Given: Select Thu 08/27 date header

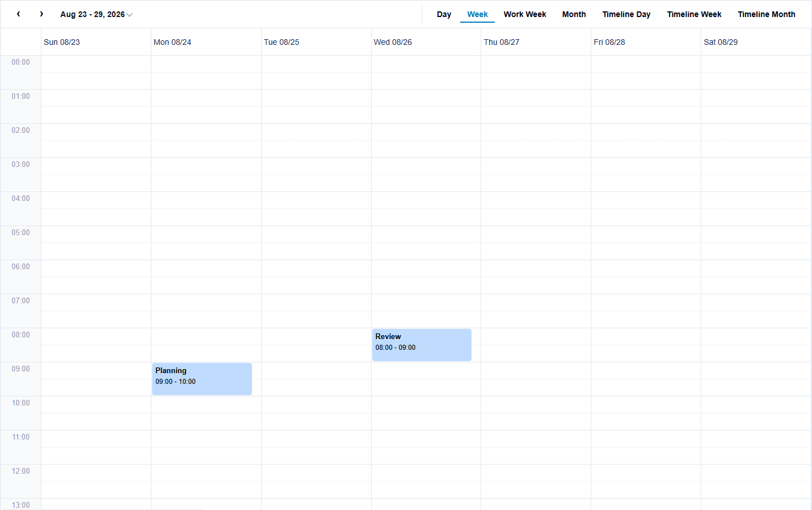Looking at the screenshot, I should [502, 42].
